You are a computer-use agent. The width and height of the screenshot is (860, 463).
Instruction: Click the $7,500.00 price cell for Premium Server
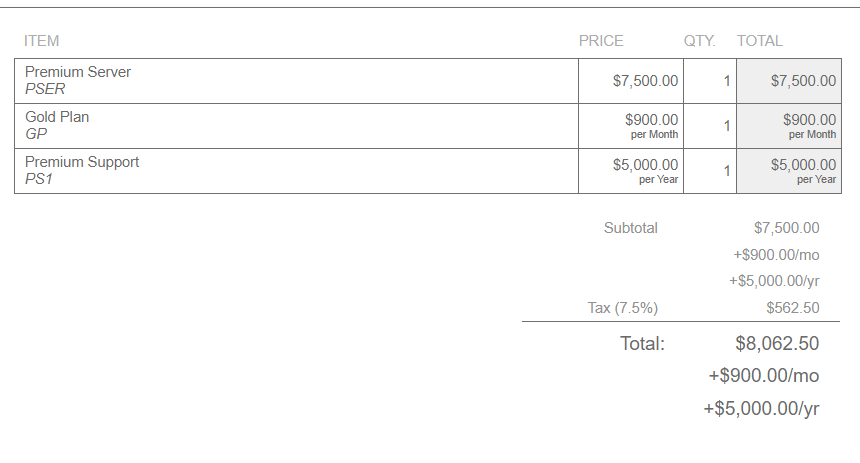click(x=631, y=81)
